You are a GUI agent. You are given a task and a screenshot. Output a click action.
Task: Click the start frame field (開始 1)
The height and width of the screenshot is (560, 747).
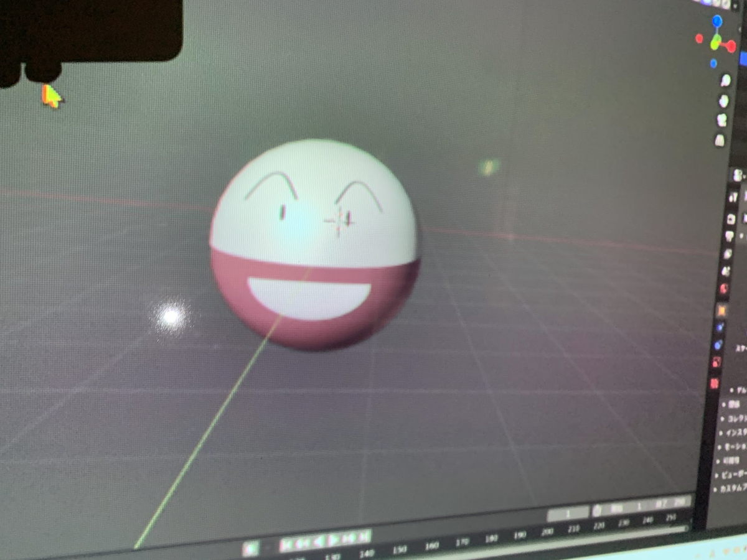point(627,508)
